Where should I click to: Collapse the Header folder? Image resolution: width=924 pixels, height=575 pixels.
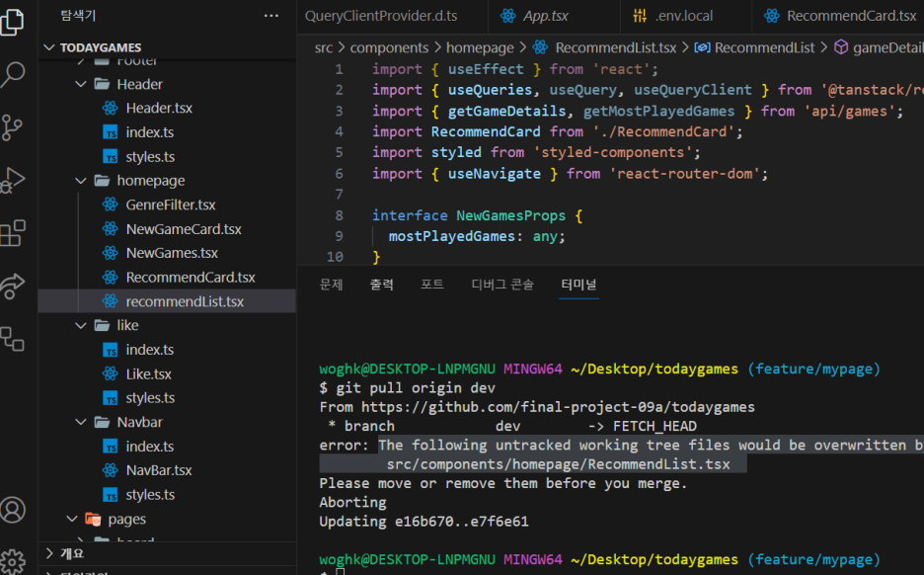tap(81, 84)
